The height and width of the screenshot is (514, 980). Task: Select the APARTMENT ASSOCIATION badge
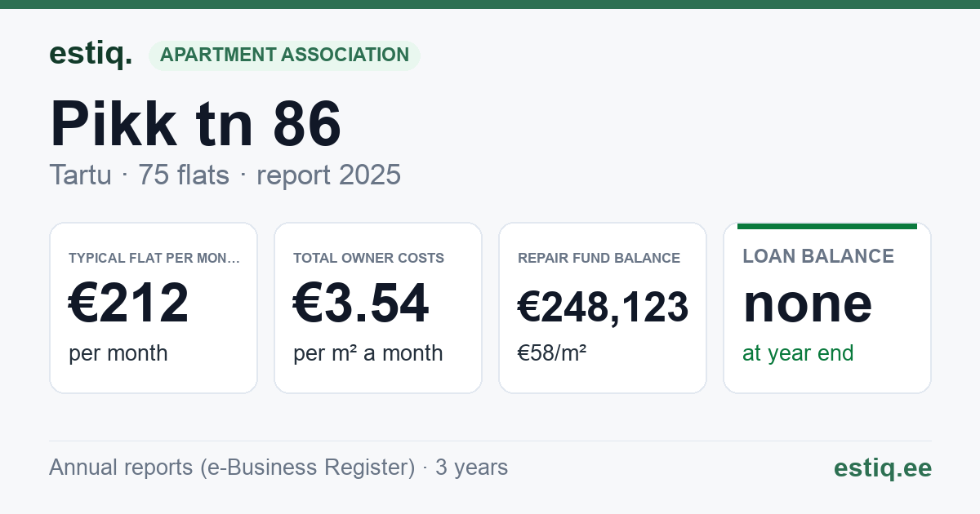pos(284,55)
